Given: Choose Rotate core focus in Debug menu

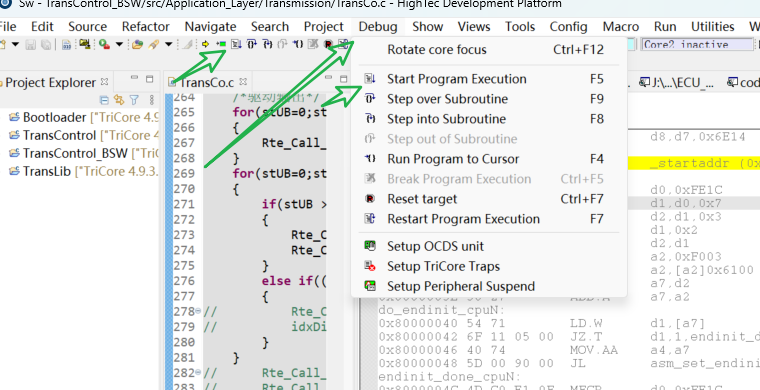Looking at the screenshot, I should point(489,49).
